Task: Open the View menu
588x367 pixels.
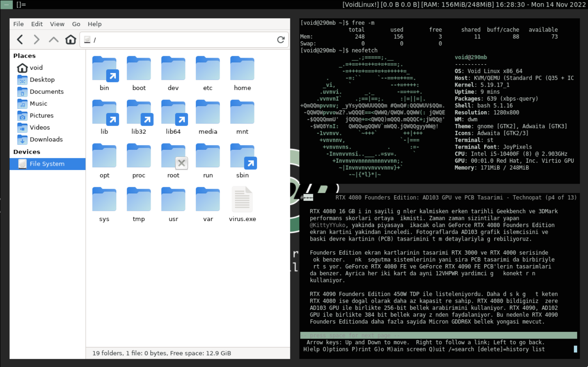Action: [57, 24]
